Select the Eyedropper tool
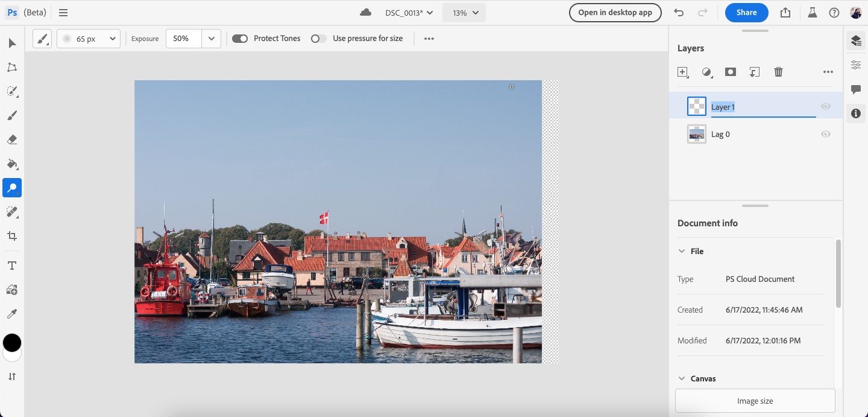 [12, 314]
